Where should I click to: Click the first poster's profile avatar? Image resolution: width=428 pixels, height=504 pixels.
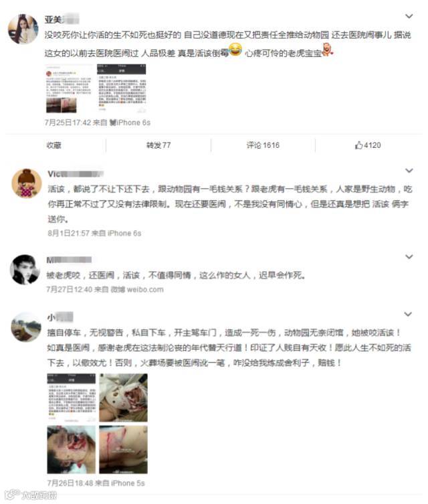[23, 29]
